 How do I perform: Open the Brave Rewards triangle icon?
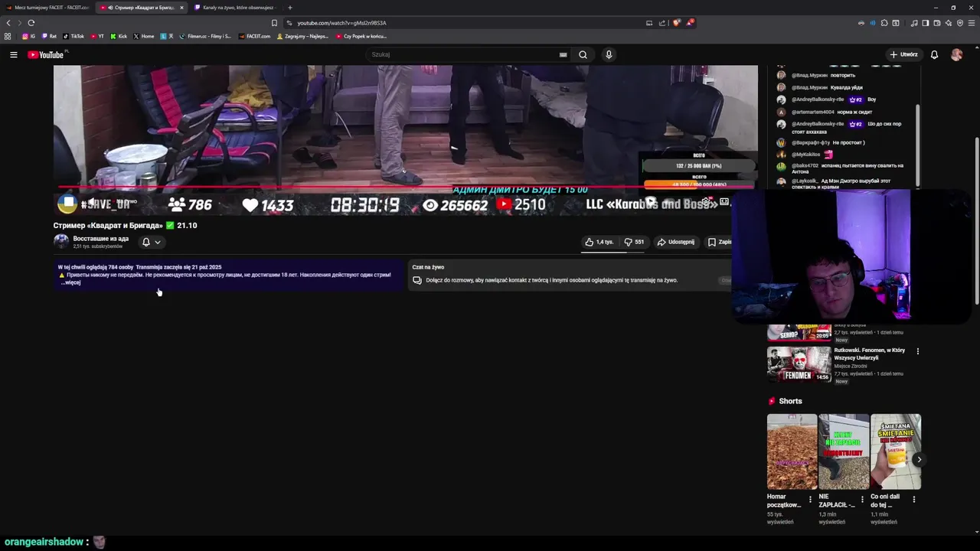point(690,23)
